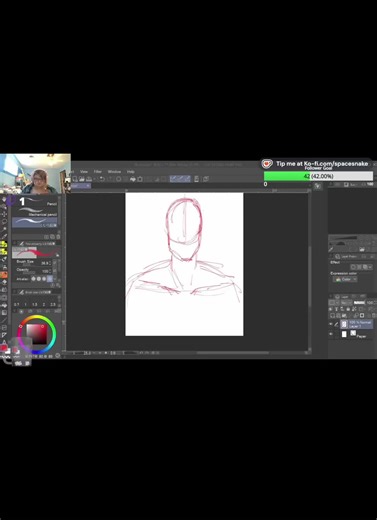Click the Save icon in the command bar
The height and width of the screenshot is (520, 377).
tap(89, 179)
